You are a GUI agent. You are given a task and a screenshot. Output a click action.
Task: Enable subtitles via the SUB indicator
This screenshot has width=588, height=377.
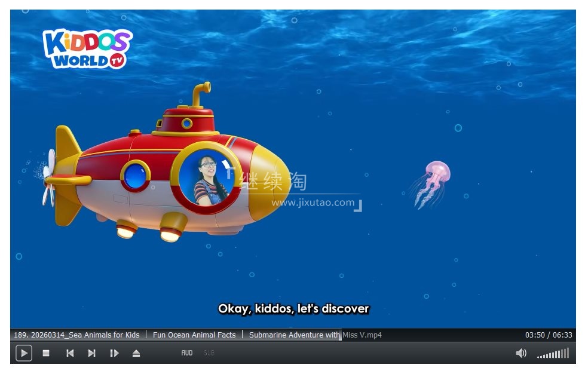209,353
